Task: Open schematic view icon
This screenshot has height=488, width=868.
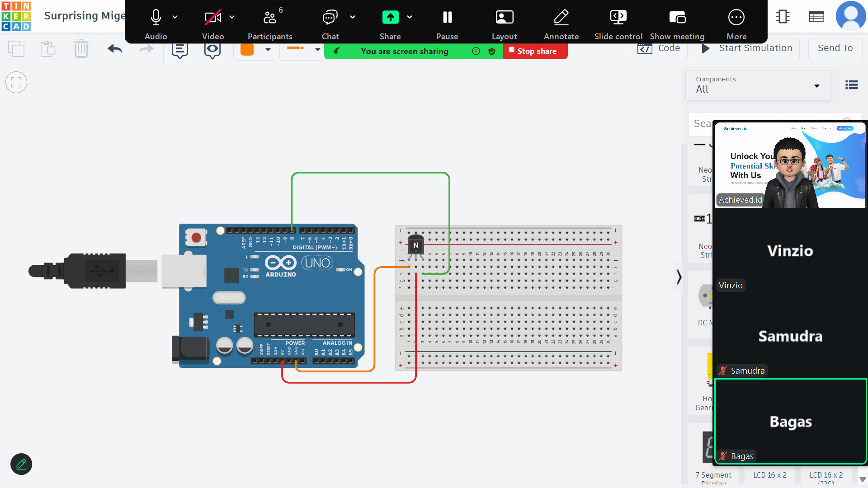Action: pyautogui.click(x=783, y=17)
